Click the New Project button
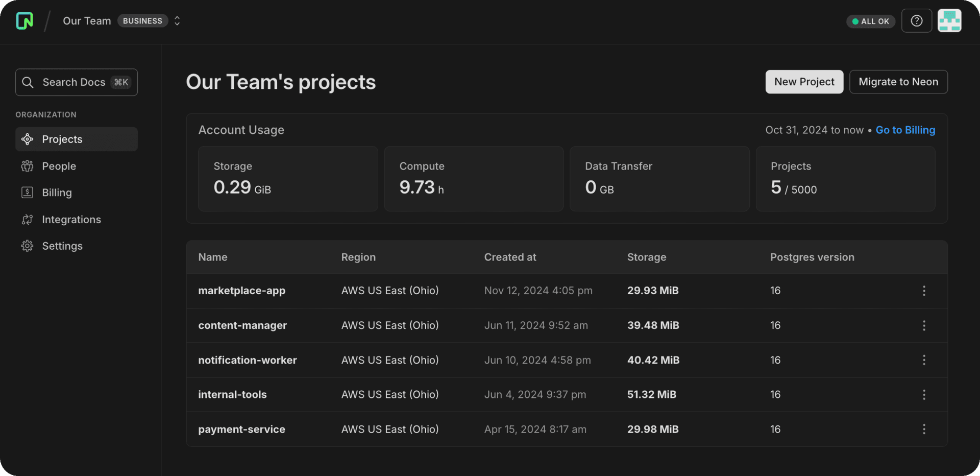Screen dimensions: 980x476 point(804,82)
